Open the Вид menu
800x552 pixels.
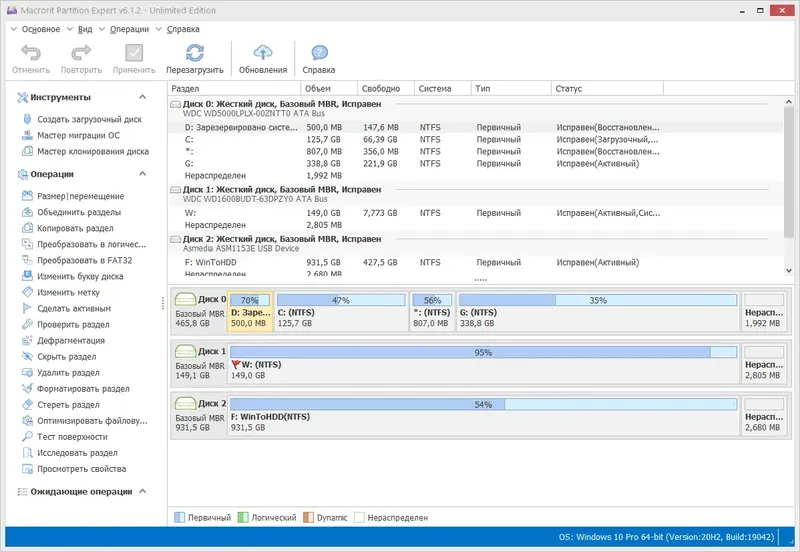[x=85, y=29]
